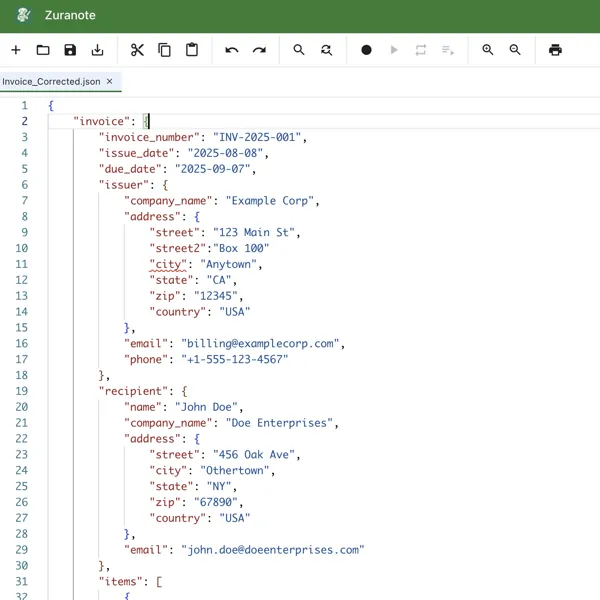Select the Invoice_Corrected.json tab
Screen dimensions: 600x600
coord(50,82)
